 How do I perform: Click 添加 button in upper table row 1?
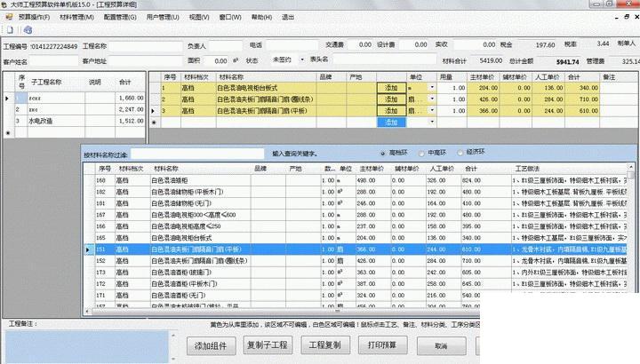click(x=391, y=88)
